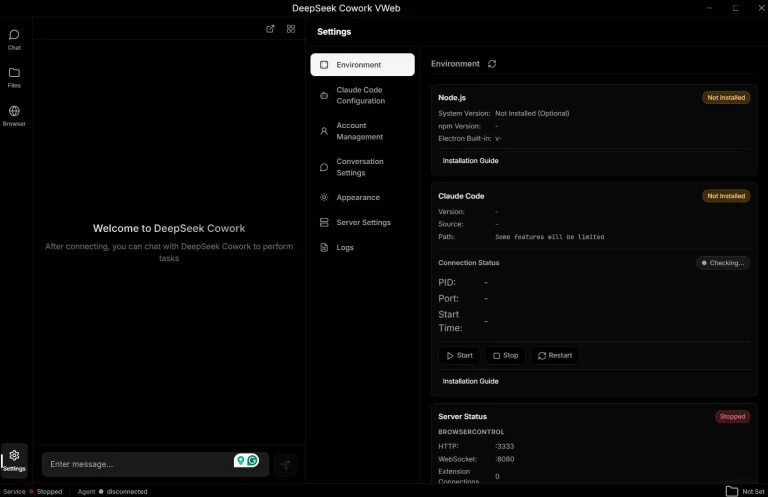The height and width of the screenshot is (497, 768).
Task: Select the Environment settings tab
Action: coord(362,65)
